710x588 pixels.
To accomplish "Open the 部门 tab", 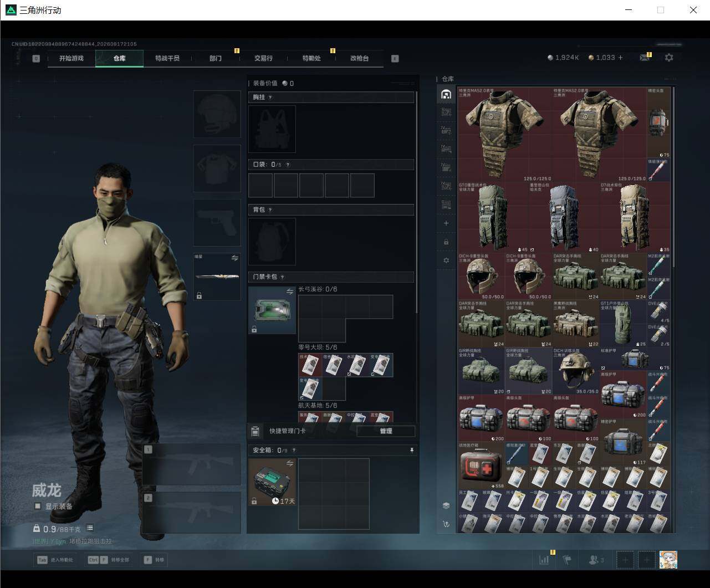I will 216,58.
